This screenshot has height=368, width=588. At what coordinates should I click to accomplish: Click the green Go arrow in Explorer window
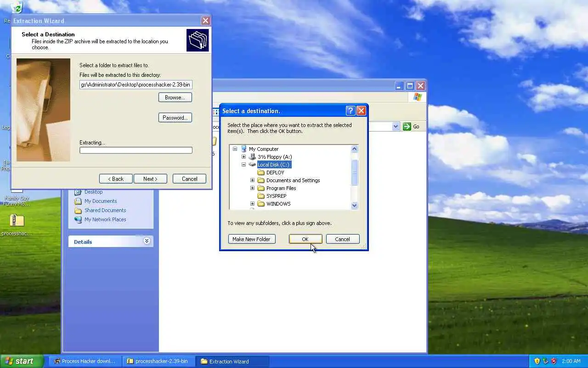[x=407, y=126]
